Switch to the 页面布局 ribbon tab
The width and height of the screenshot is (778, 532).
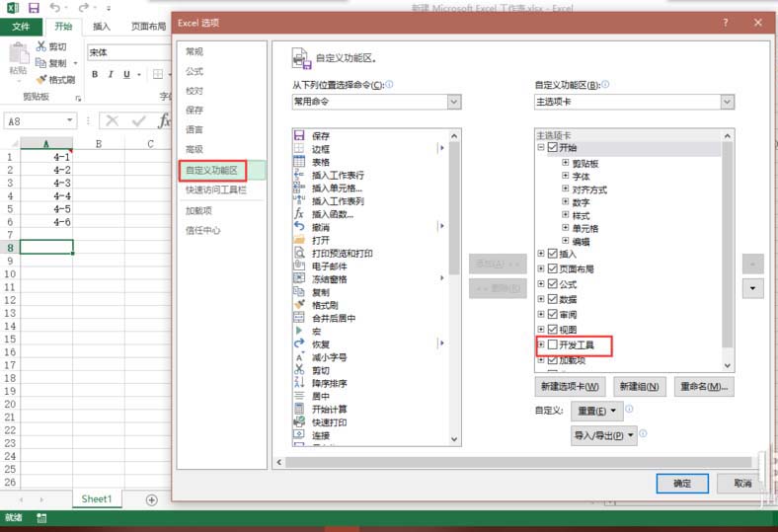(148, 27)
